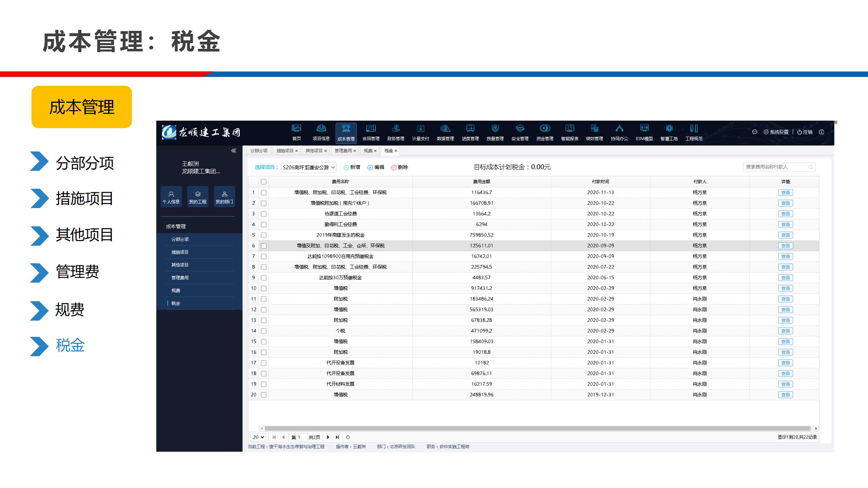This screenshot has height=488, width=868.
Task: Check row 1 checkbox (116436.7)
Action: (264, 192)
